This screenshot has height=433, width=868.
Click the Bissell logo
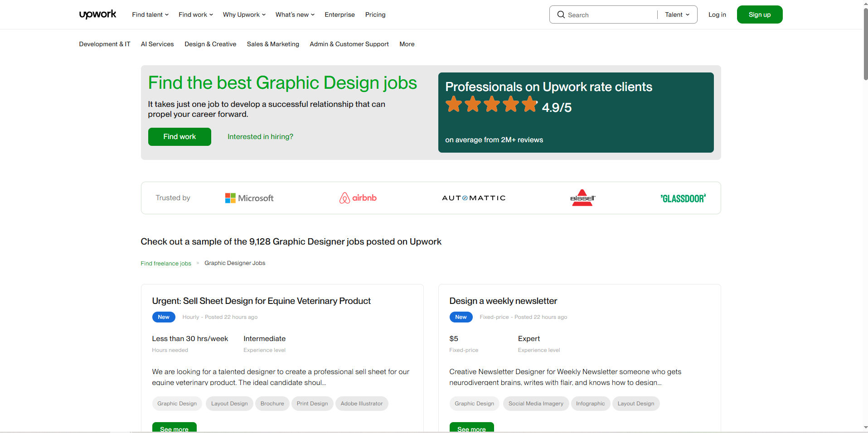583,197
